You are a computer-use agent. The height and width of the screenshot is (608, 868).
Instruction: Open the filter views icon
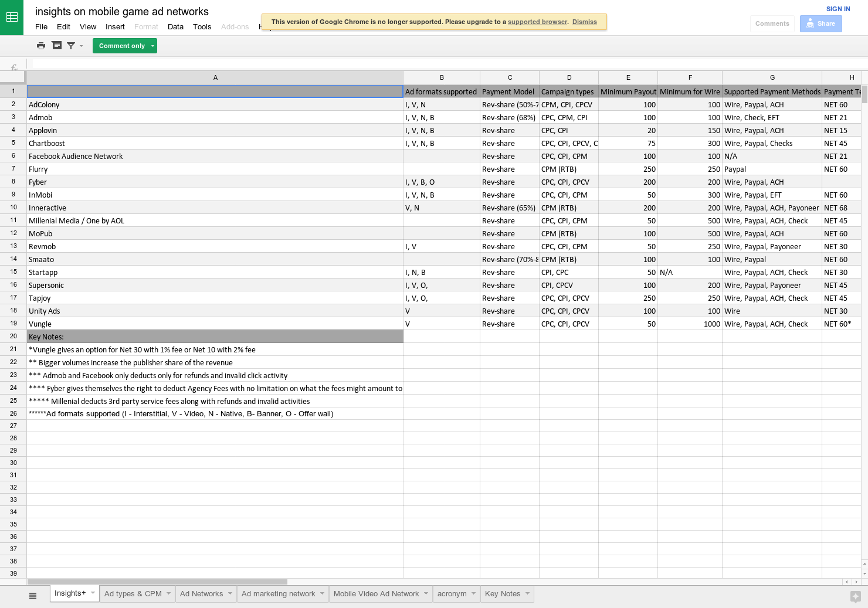pyautogui.click(x=56, y=45)
